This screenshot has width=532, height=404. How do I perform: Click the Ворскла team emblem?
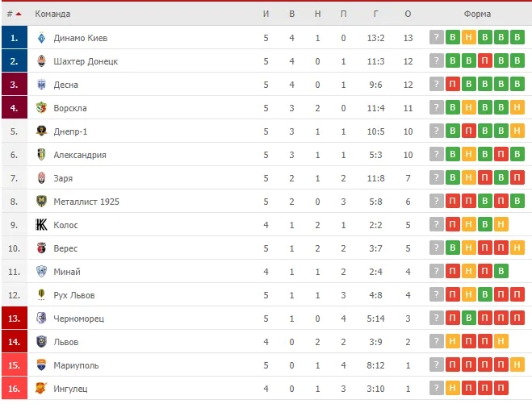41,108
